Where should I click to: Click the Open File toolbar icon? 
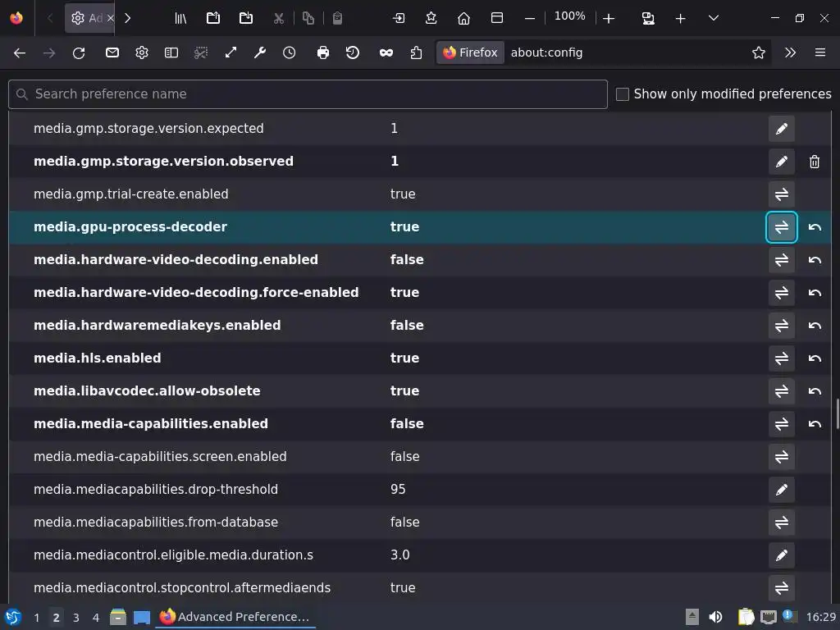pyautogui.click(x=213, y=18)
